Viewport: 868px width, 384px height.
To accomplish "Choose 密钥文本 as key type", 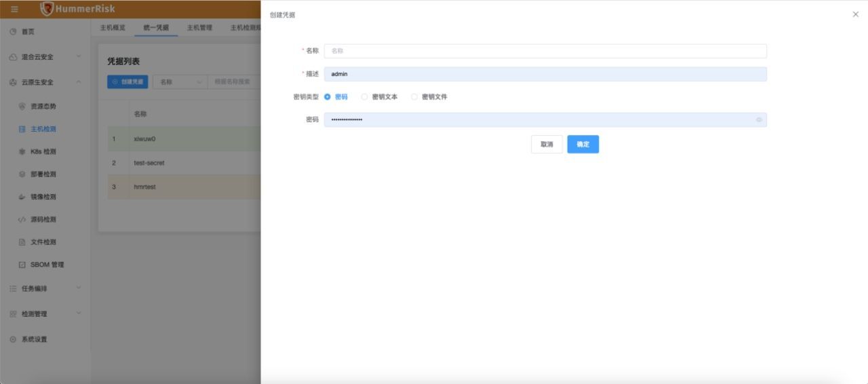I will (365, 97).
